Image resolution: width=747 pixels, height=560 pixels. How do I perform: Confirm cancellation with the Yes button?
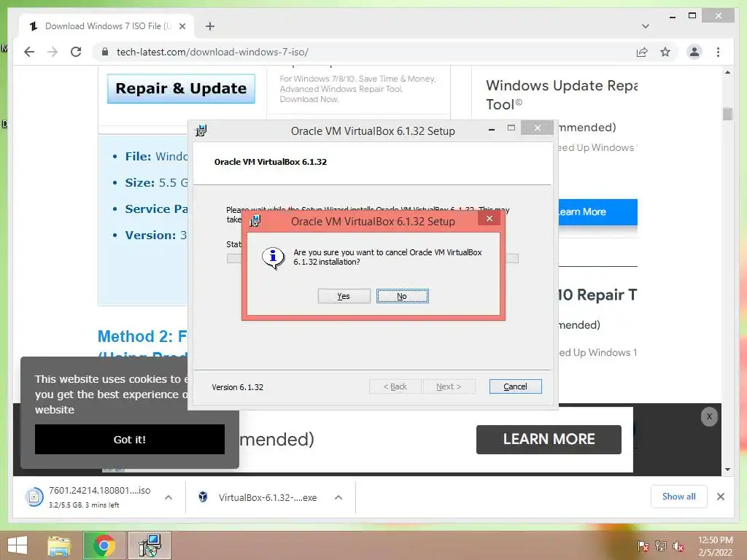click(344, 296)
